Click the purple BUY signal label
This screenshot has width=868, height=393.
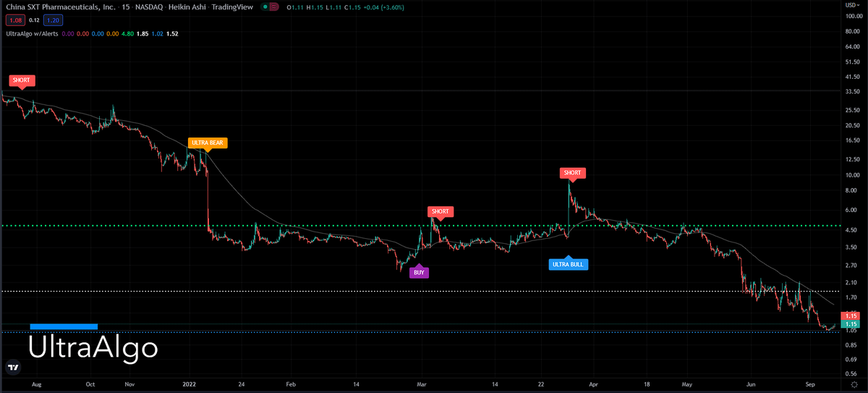point(419,273)
